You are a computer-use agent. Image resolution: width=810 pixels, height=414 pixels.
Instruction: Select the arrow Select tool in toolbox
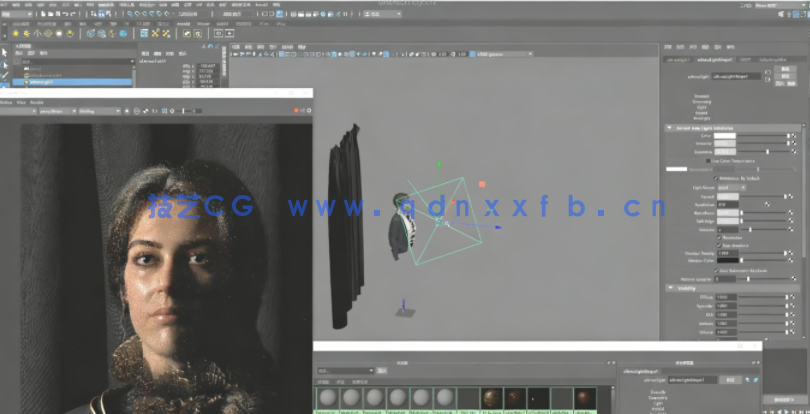5,50
